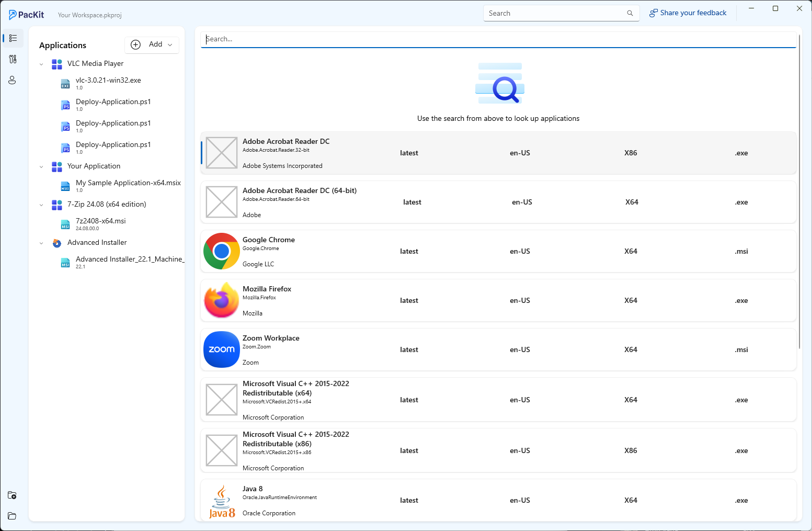Image resolution: width=812 pixels, height=531 pixels.
Task: Select 7z2408-x64.msi package item
Action: click(x=101, y=221)
